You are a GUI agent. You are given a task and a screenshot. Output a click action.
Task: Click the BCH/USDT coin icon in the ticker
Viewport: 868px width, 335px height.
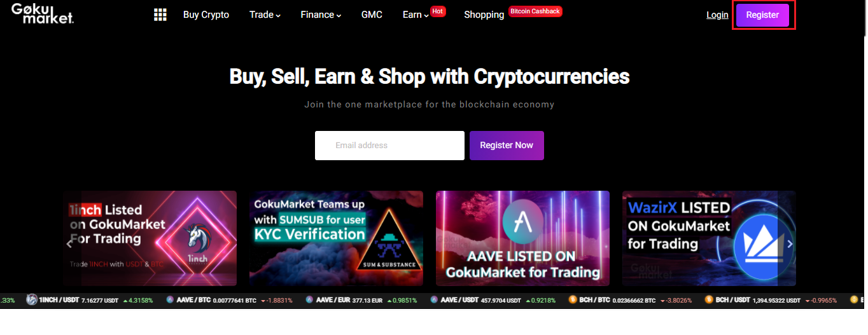coord(709,299)
